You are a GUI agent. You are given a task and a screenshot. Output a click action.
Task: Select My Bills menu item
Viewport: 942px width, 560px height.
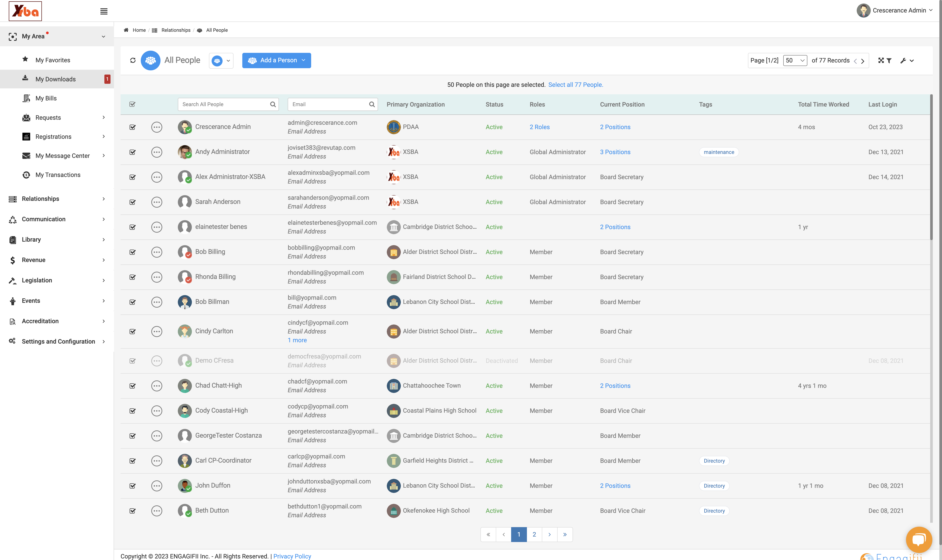(46, 98)
